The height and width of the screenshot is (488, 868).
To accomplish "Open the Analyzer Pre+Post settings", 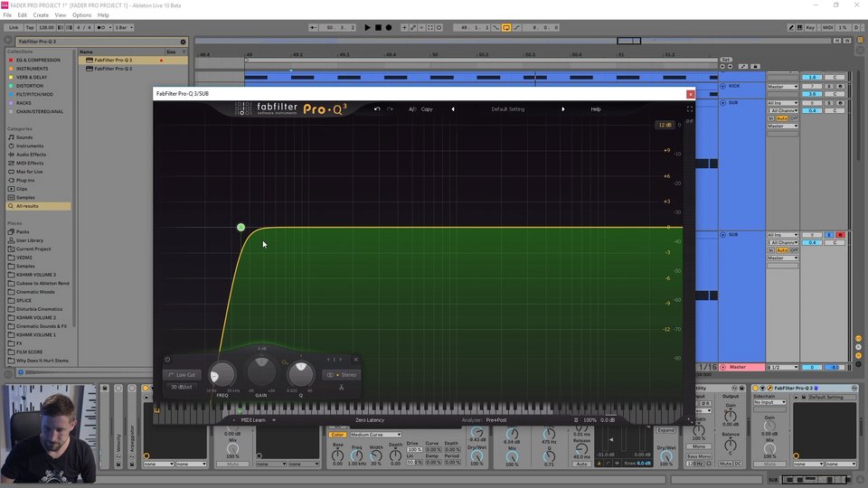I will (x=496, y=420).
